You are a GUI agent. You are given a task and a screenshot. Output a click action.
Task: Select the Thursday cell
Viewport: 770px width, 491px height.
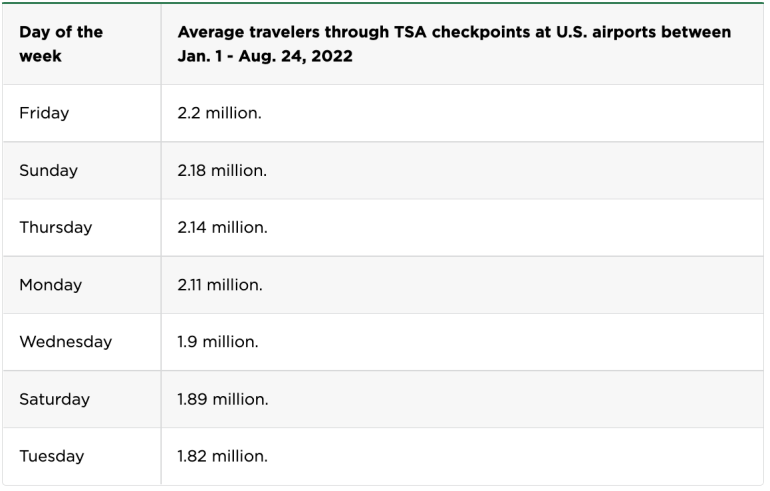point(55,227)
